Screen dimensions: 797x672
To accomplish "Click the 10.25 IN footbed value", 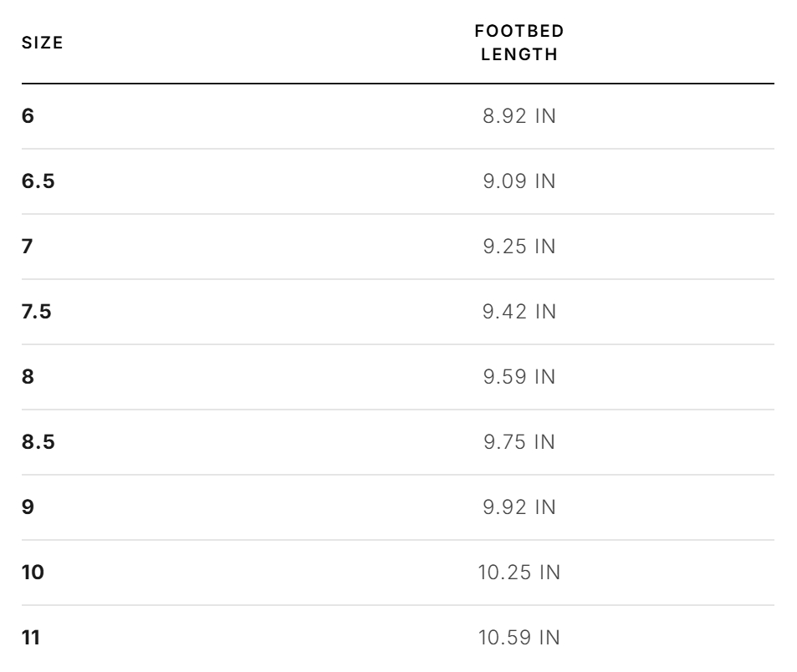I will (519, 573).
